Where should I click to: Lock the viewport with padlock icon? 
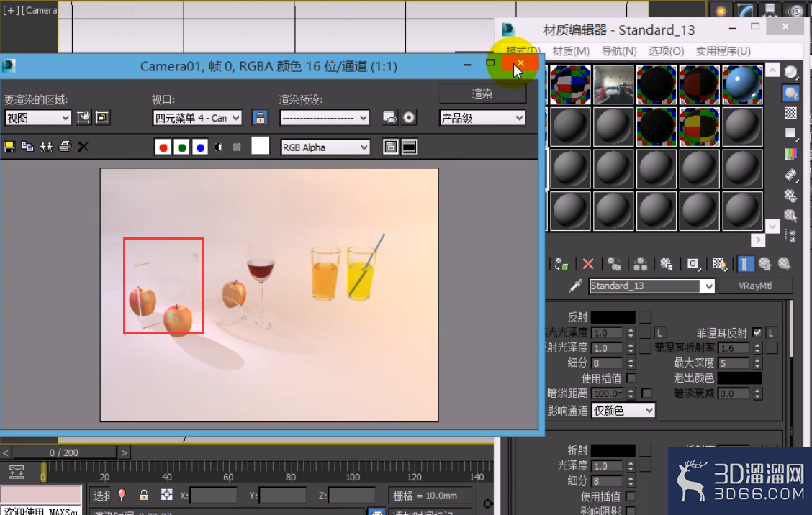click(260, 117)
